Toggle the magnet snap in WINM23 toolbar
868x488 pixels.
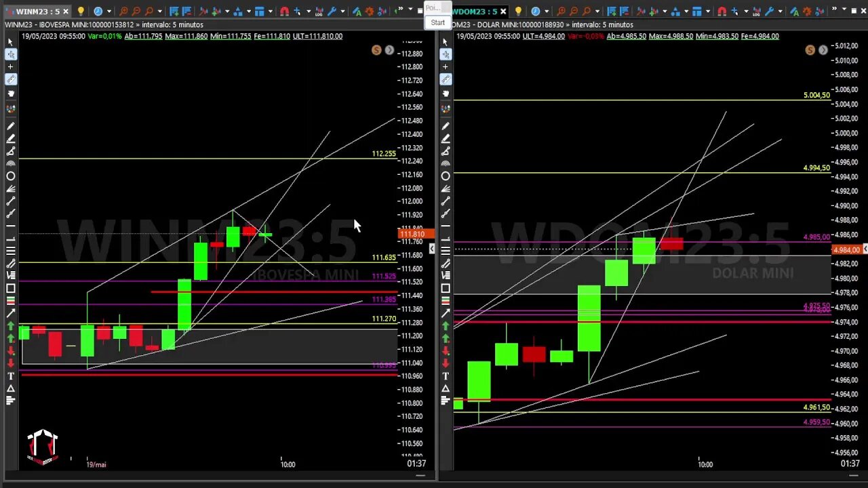coord(284,12)
